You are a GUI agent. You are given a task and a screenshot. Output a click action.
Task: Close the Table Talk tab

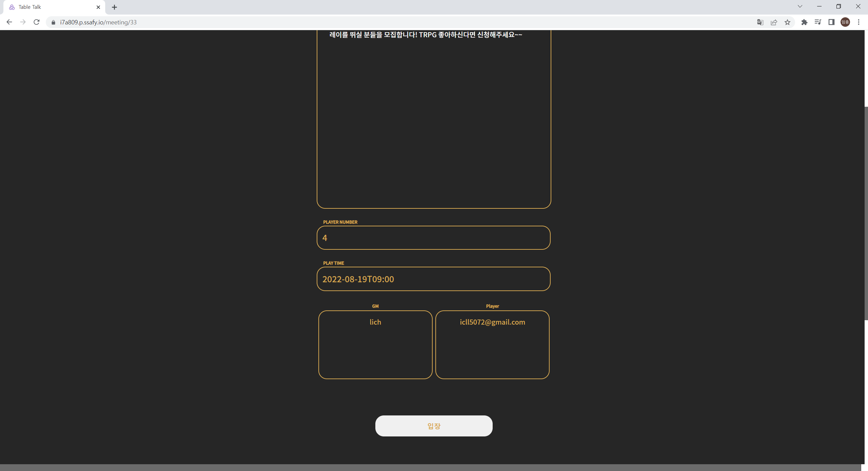click(98, 7)
